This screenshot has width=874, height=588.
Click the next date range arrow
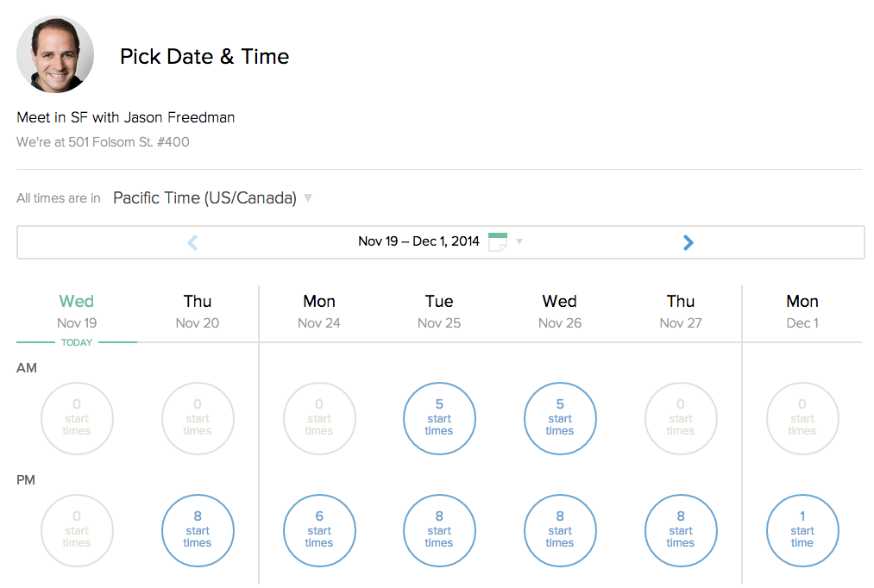688,243
